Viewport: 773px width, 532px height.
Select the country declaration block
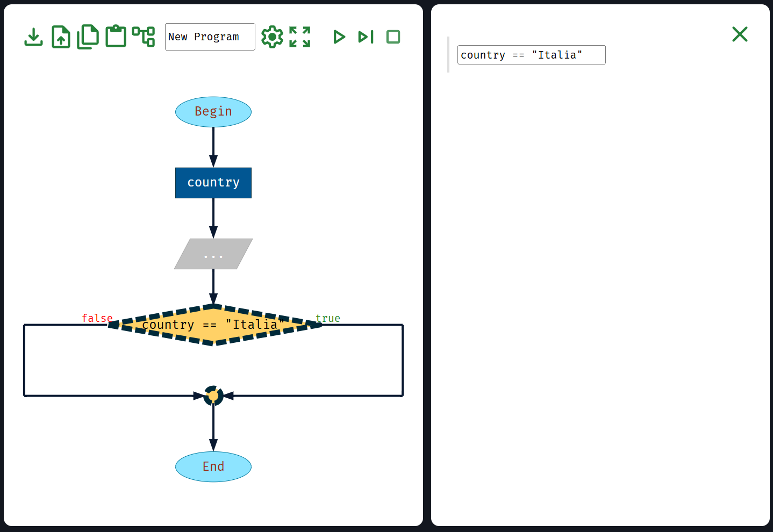click(x=213, y=183)
